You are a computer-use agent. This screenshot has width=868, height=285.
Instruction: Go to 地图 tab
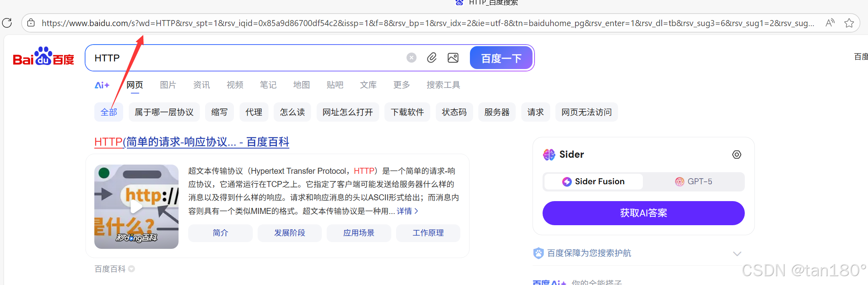click(301, 85)
